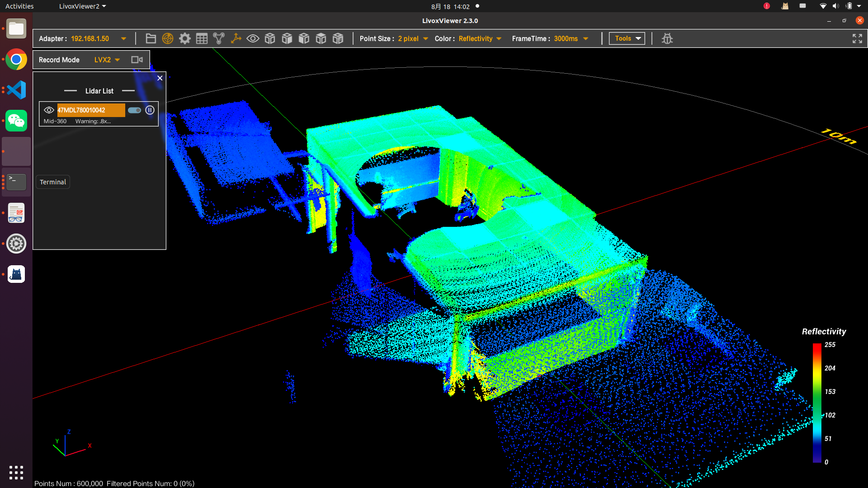Click the orange lidar radar toolbar icon
Screen dimensions: 868x488
(x=168, y=39)
